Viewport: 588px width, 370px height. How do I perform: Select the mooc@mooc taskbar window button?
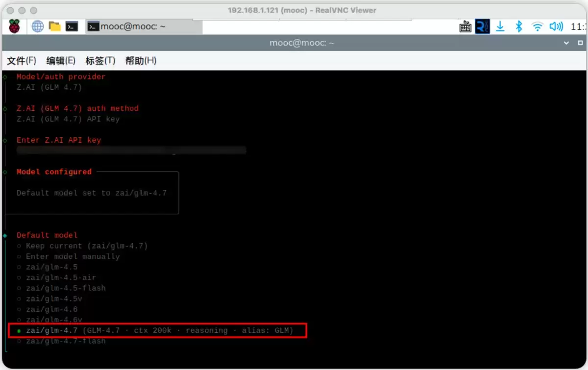(144, 26)
